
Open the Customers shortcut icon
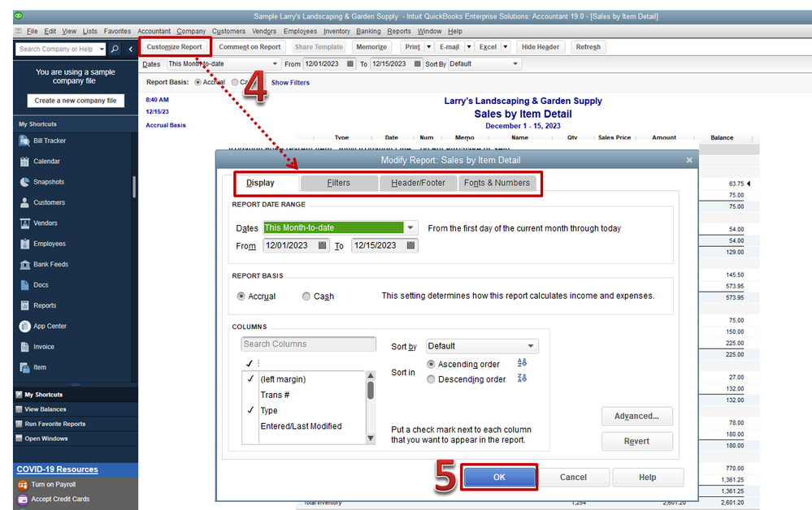point(24,203)
